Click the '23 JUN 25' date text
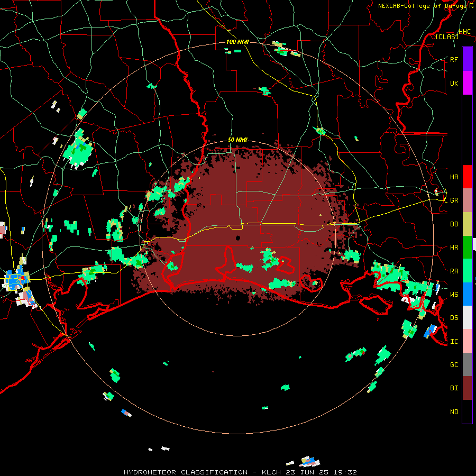This screenshot has width=476, height=476. [x=307, y=472]
